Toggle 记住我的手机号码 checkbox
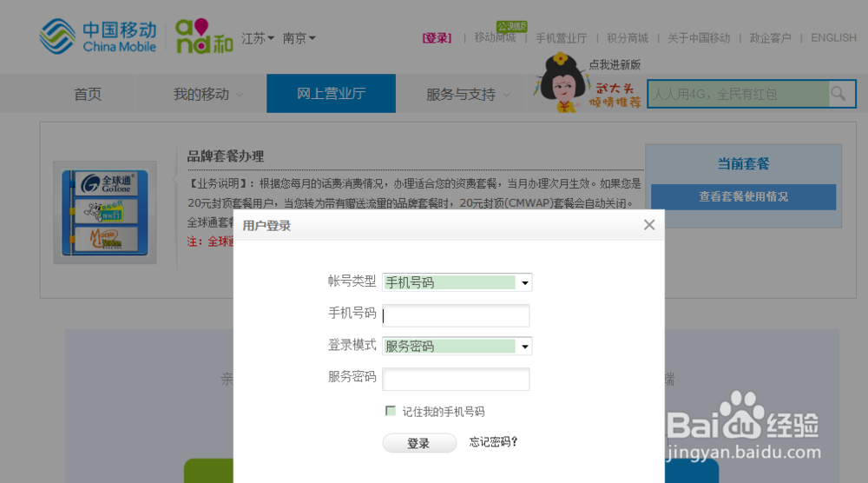 click(x=391, y=410)
